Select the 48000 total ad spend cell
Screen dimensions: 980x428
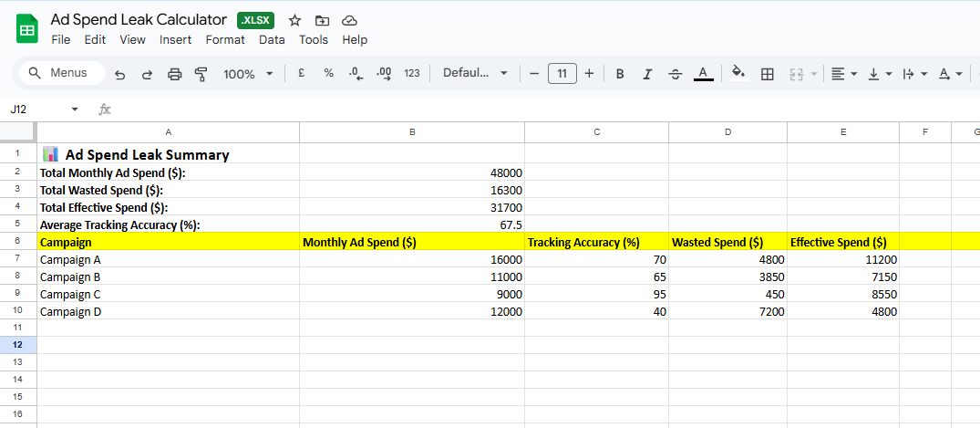[x=412, y=172]
